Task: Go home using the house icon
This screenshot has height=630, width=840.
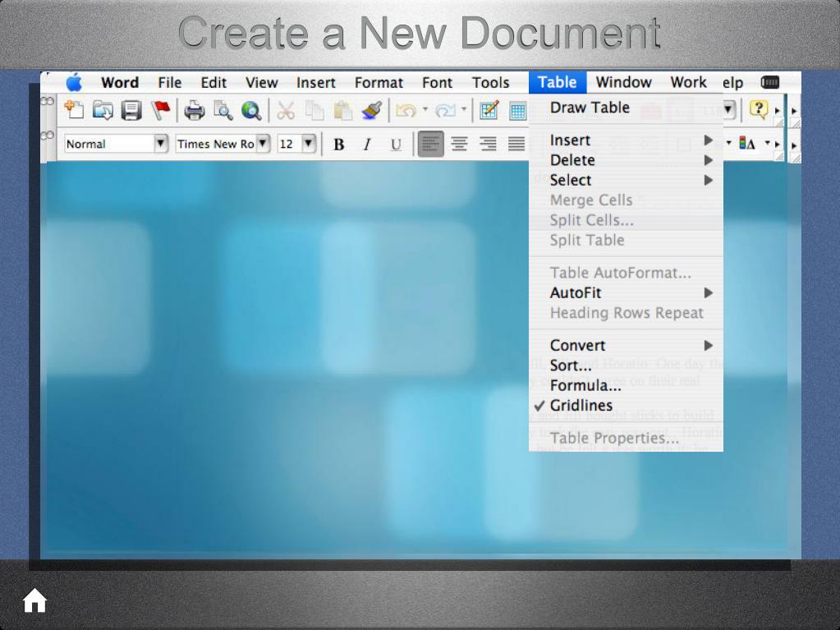Action: 34,600
